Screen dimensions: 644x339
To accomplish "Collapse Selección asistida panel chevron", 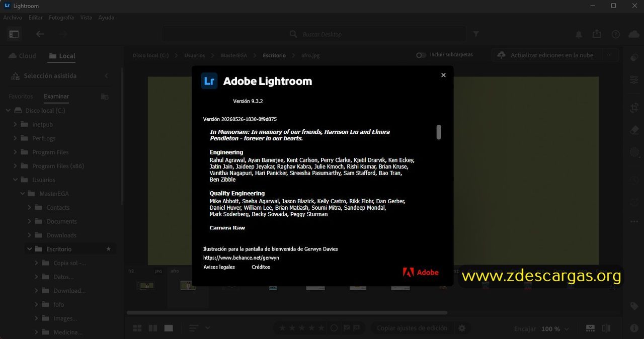I will click(106, 76).
